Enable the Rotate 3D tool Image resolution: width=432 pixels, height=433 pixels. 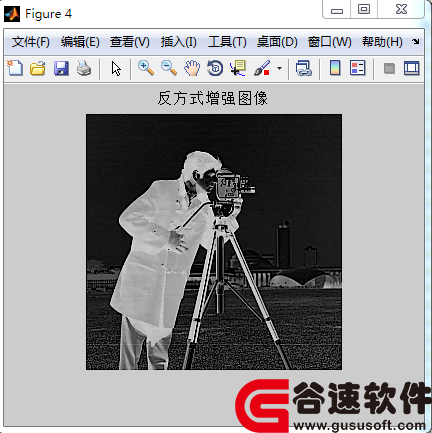coord(215,68)
